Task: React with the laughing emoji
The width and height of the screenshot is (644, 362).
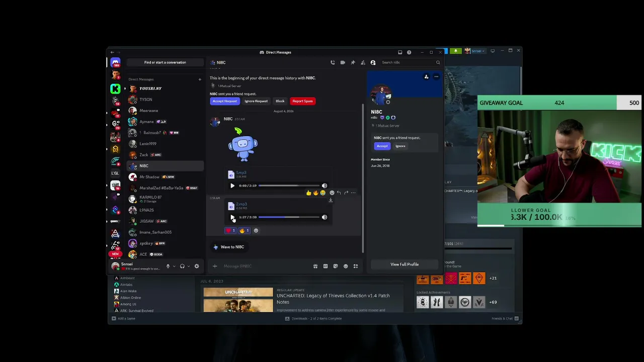Action: (323, 193)
